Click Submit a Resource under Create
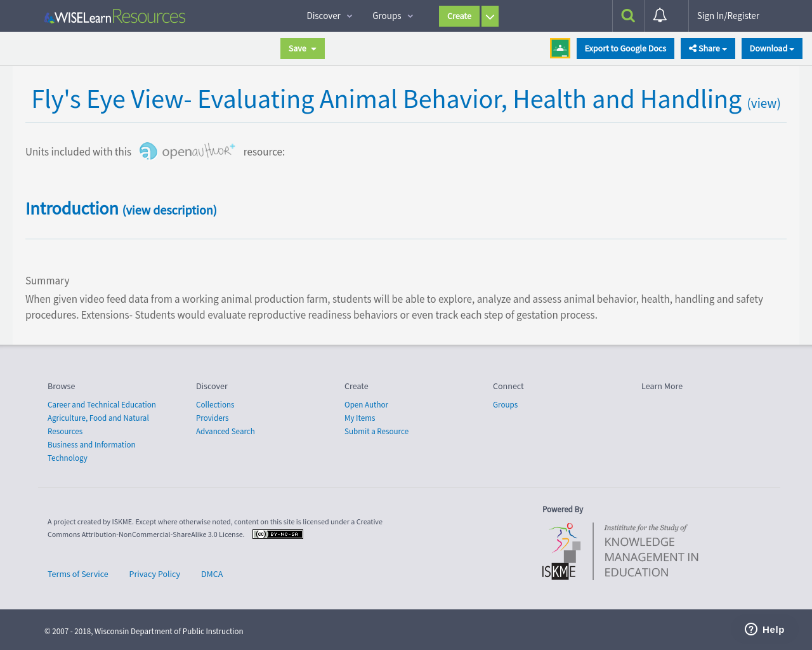Image resolution: width=812 pixels, height=650 pixels. click(x=376, y=430)
